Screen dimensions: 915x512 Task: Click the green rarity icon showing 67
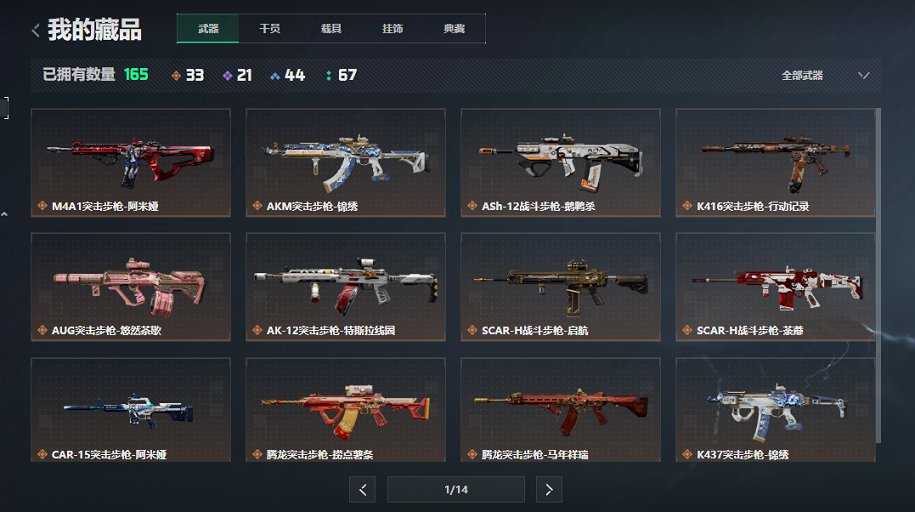(x=329, y=75)
